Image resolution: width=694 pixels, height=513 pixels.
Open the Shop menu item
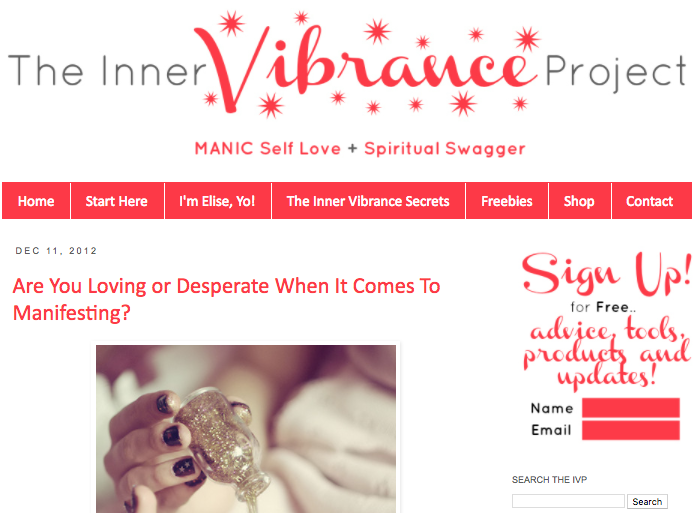click(579, 201)
